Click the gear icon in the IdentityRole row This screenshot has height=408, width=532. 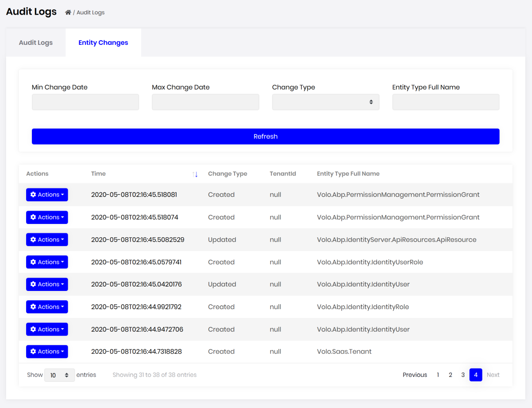coord(33,306)
